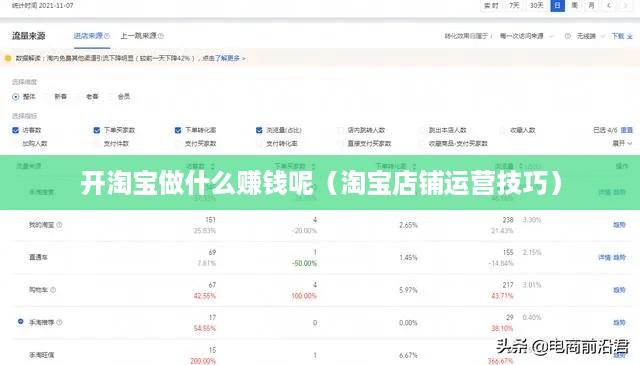Open the 每一次访问来源 dropdown
The width and height of the screenshot is (640, 365).
526,36
